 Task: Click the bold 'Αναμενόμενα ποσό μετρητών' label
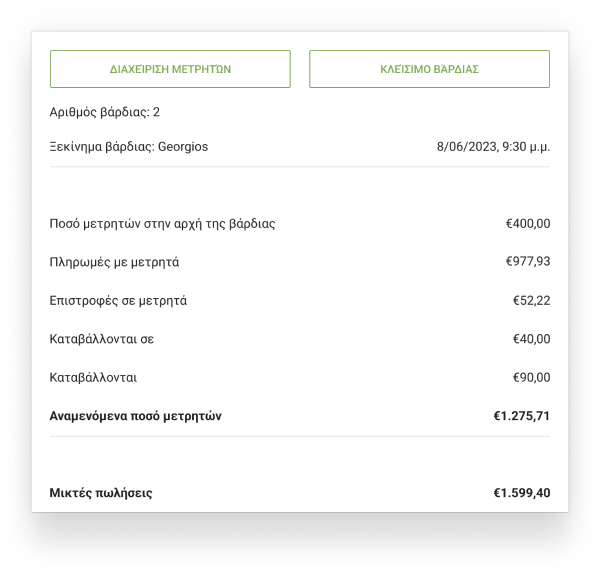pyautogui.click(x=135, y=416)
